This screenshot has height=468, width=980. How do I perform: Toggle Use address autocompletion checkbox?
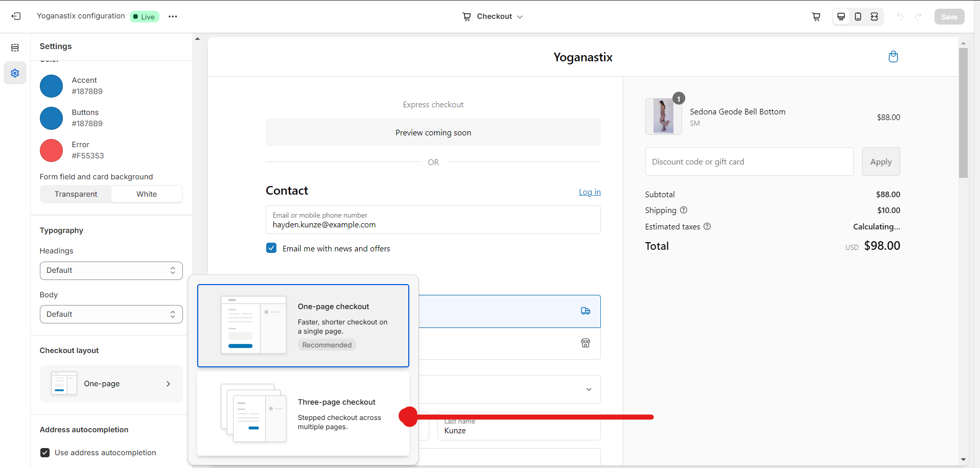45,453
